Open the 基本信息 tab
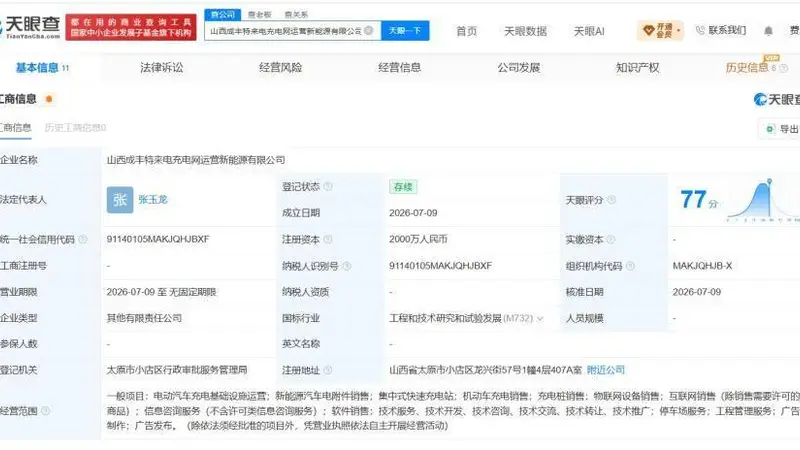This screenshot has height=450, width=800. point(42,67)
